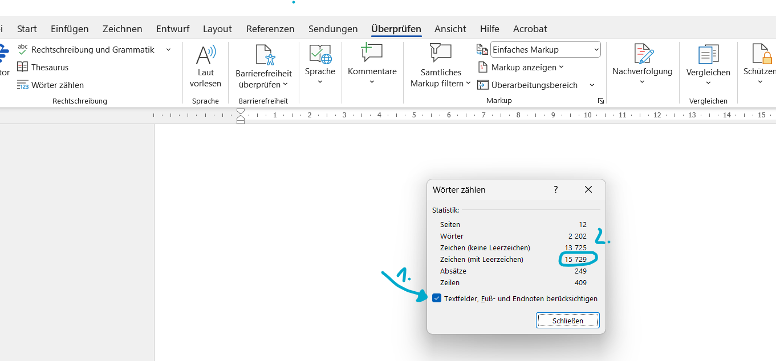Close the Wörter zählen dialog
The width and height of the screenshot is (776, 362).
pyautogui.click(x=588, y=190)
